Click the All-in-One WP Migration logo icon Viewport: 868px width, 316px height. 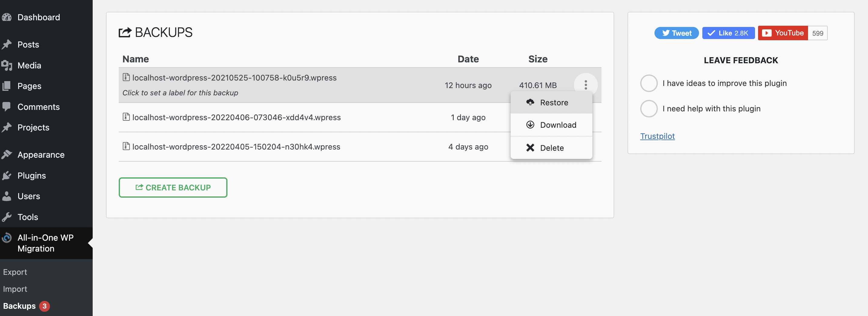7,238
